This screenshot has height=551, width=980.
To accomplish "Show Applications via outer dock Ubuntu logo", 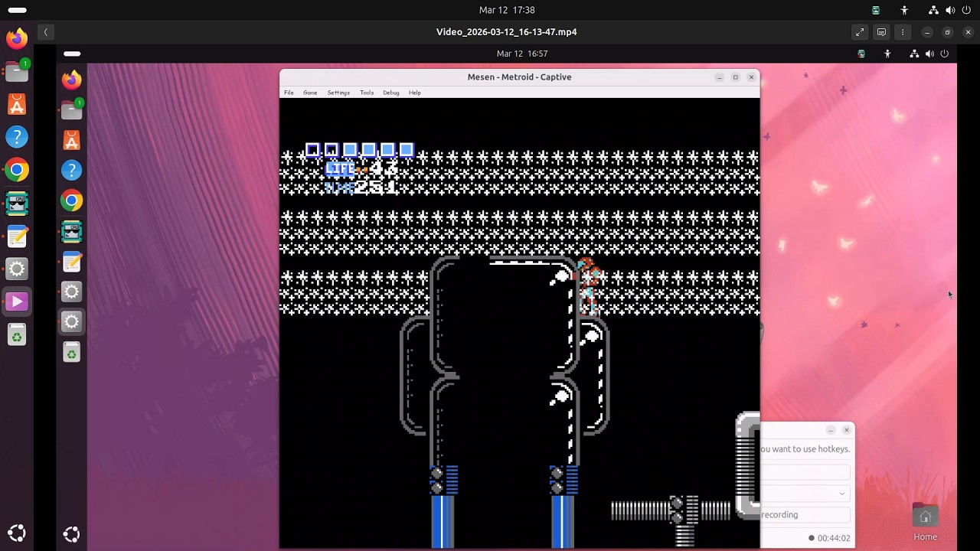I will pos(17,533).
